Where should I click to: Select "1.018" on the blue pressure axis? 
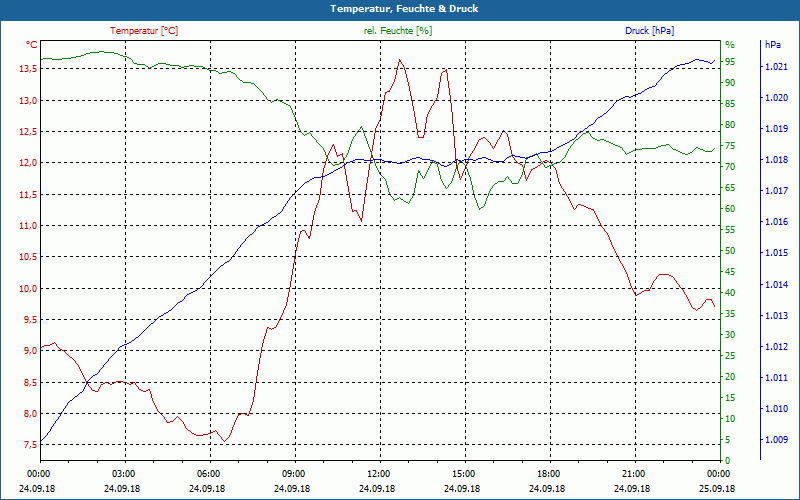[x=776, y=160]
